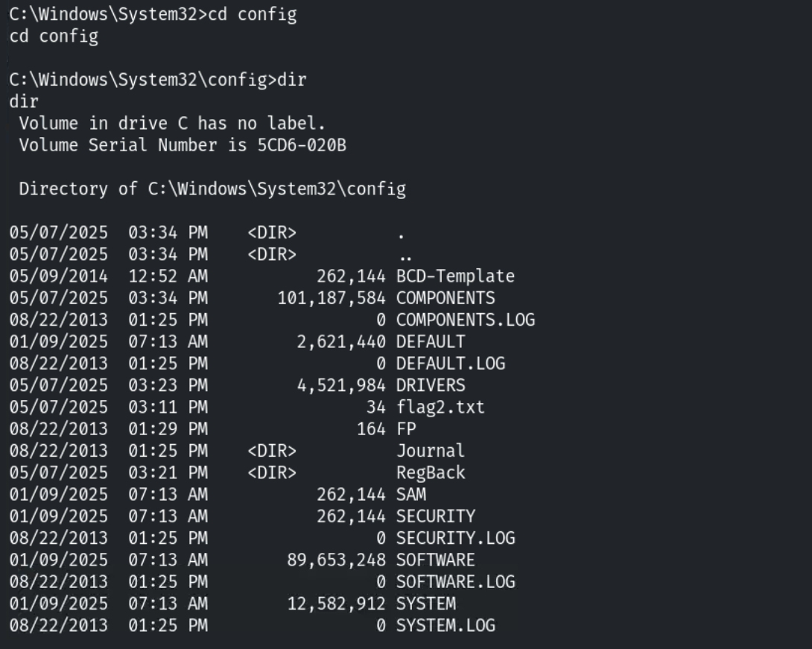The image size is (812, 649).
Task: Click the SOFTWARE.LOG file name
Action: (x=455, y=581)
